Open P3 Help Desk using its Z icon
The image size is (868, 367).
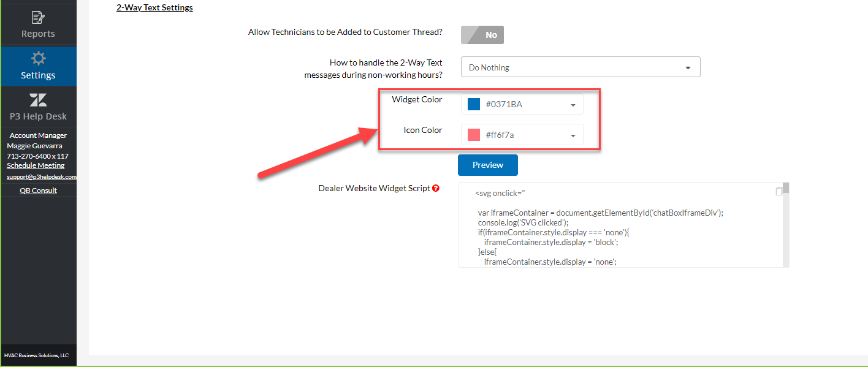pos(38,99)
